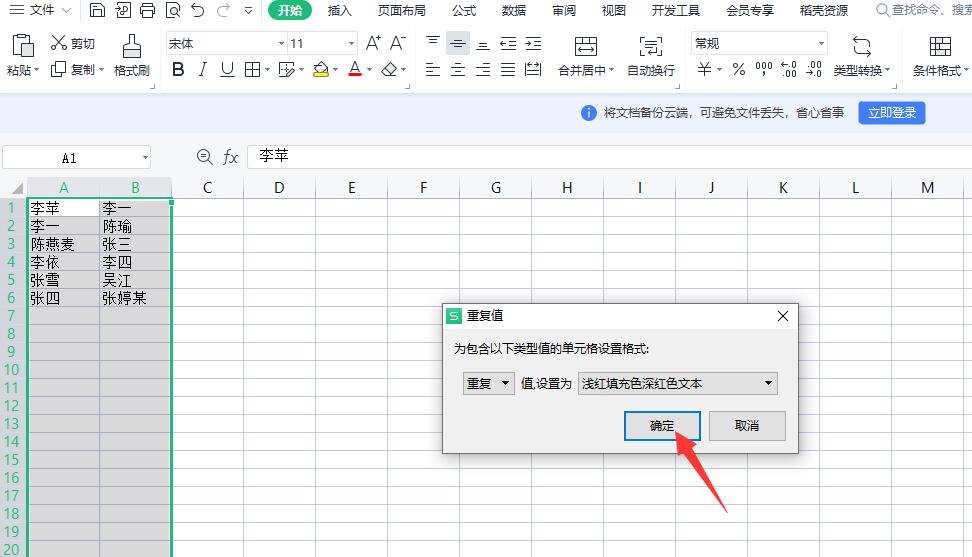Open 浅红填充色深红色文本 format dropdown
Image resolution: width=972 pixels, height=557 pixels.
pyautogui.click(x=678, y=383)
